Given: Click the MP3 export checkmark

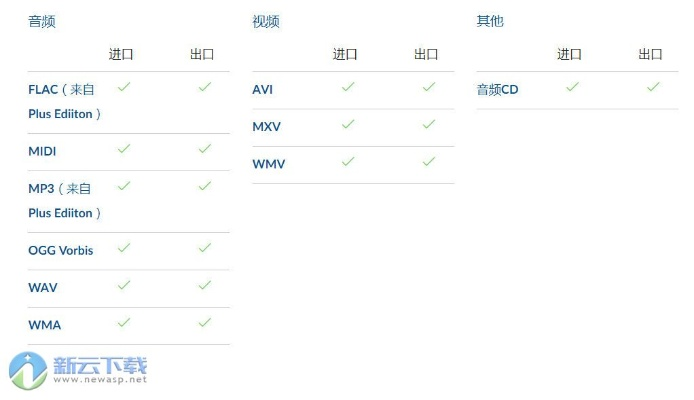Looking at the screenshot, I should coord(205,186).
